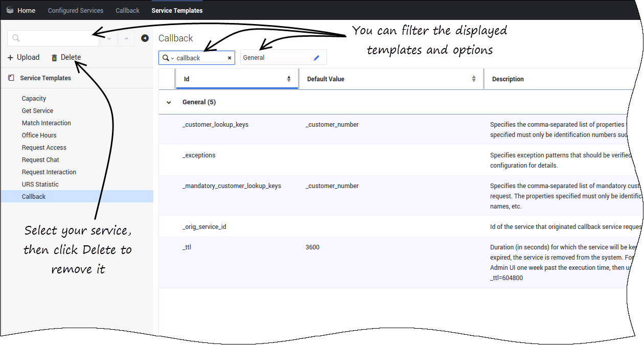Click the Home logo icon
This screenshot has width=644, height=345.
(10, 10)
